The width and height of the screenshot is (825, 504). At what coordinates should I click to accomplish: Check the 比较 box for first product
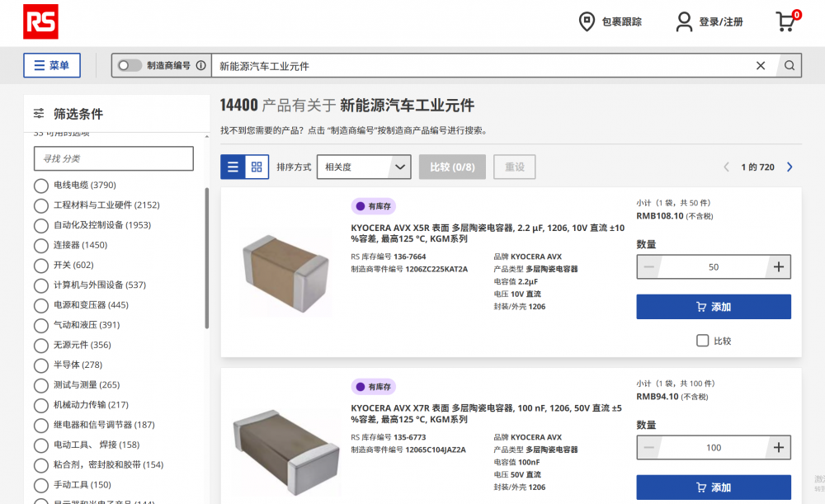coord(702,341)
